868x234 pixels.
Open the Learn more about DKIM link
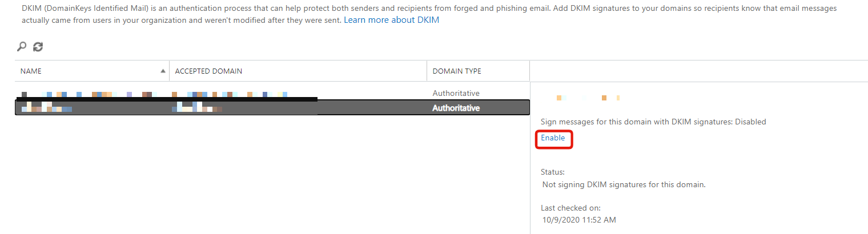click(x=391, y=20)
